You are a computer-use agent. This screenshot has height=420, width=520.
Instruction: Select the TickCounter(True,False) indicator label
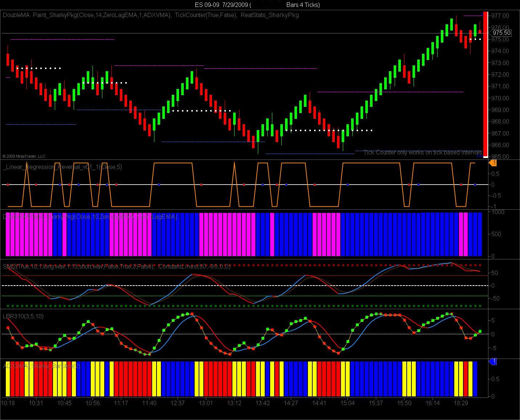tap(206, 15)
